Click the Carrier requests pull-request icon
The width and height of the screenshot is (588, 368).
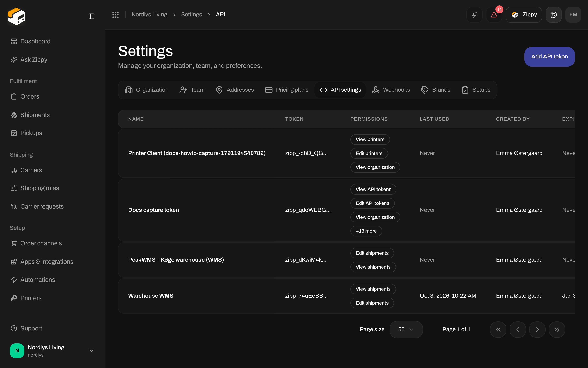[14, 207]
